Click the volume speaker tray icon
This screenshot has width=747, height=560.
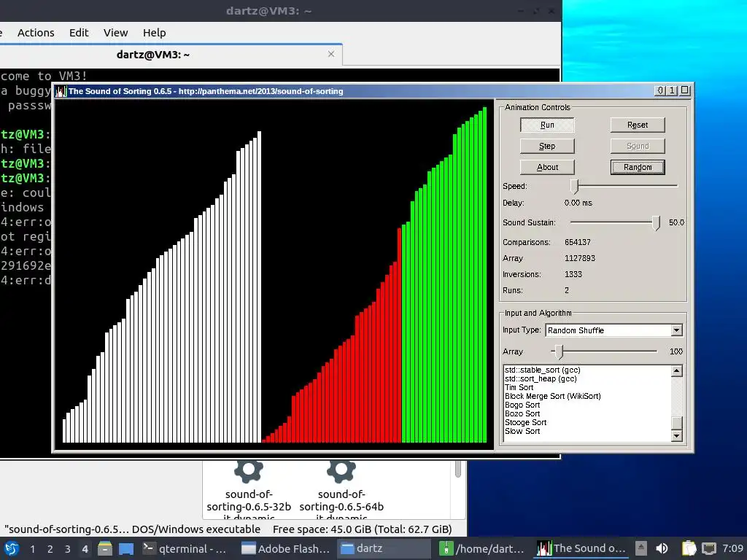pyautogui.click(x=662, y=548)
